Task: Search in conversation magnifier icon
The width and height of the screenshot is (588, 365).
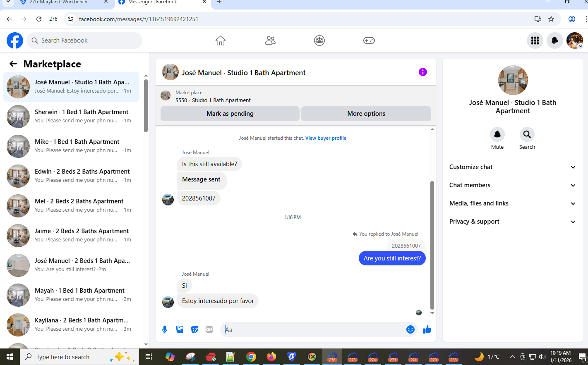Action: [x=527, y=134]
